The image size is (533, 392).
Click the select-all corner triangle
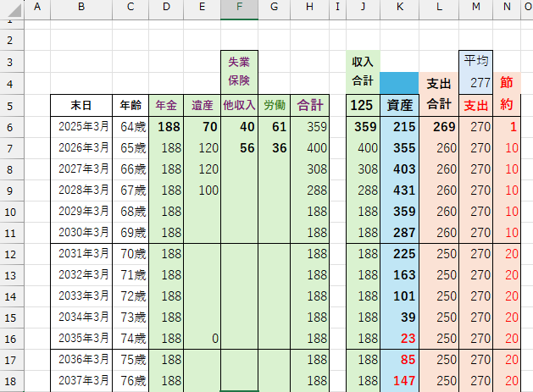[14, 9]
